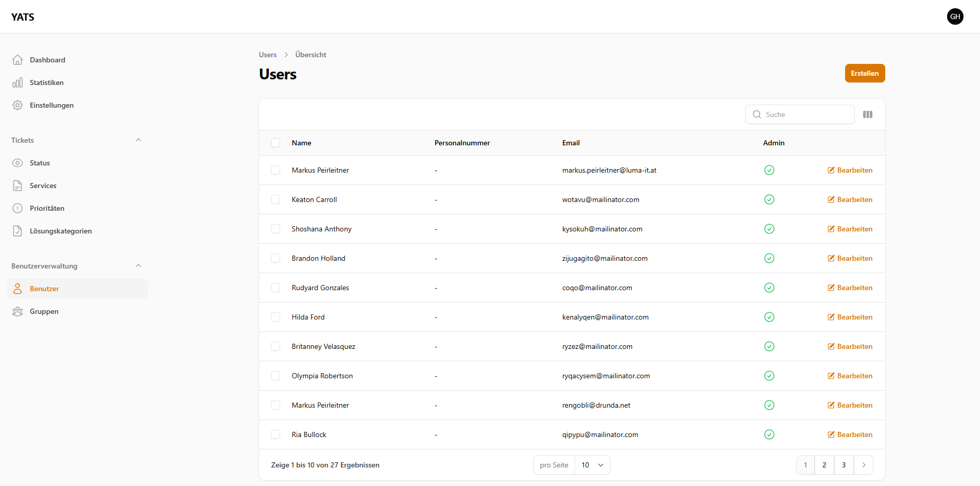Open Prioritäten via its exclamation icon
The image size is (980, 486).
coord(18,208)
